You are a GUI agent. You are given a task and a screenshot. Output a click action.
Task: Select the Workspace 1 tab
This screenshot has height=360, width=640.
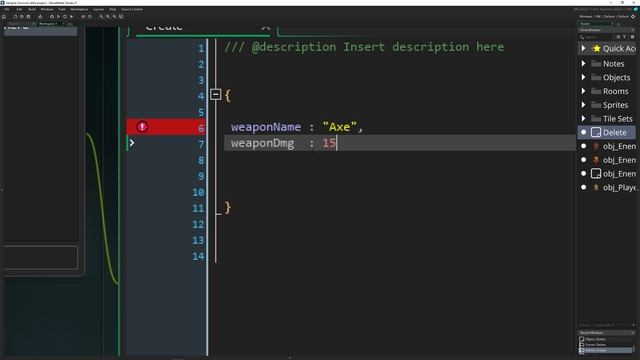pos(48,24)
